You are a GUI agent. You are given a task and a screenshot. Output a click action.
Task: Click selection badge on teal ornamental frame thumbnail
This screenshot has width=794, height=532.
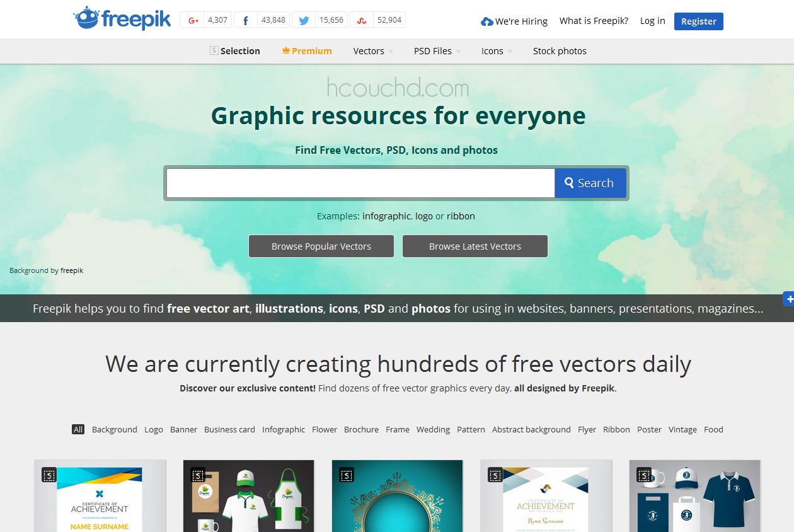(x=347, y=475)
